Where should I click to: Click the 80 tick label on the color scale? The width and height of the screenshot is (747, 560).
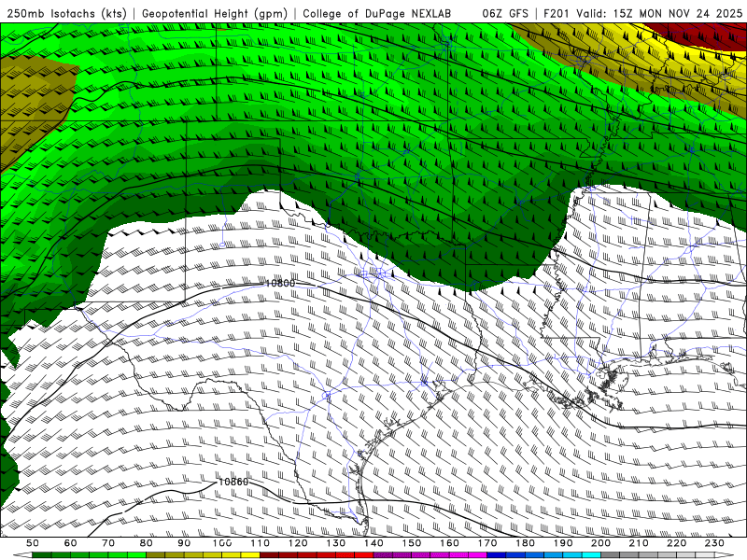(x=147, y=543)
